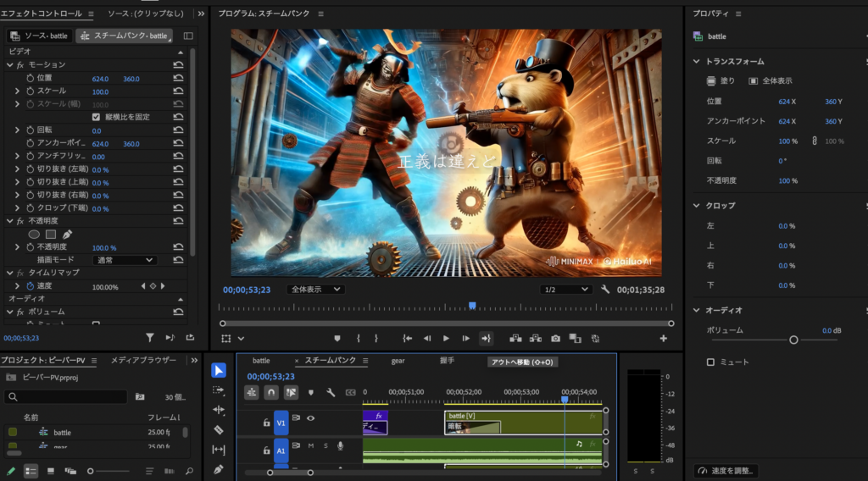The width and height of the screenshot is (868, 481).
Task: Toggle the timeline Snap magnet icon
Action: point(271,392)
